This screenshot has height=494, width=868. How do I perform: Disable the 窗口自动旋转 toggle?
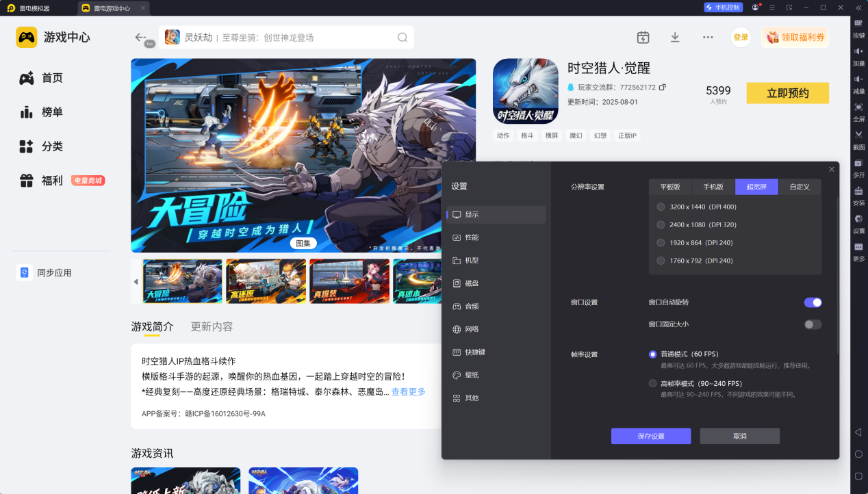pyautogui.click(x=813, y=302)
